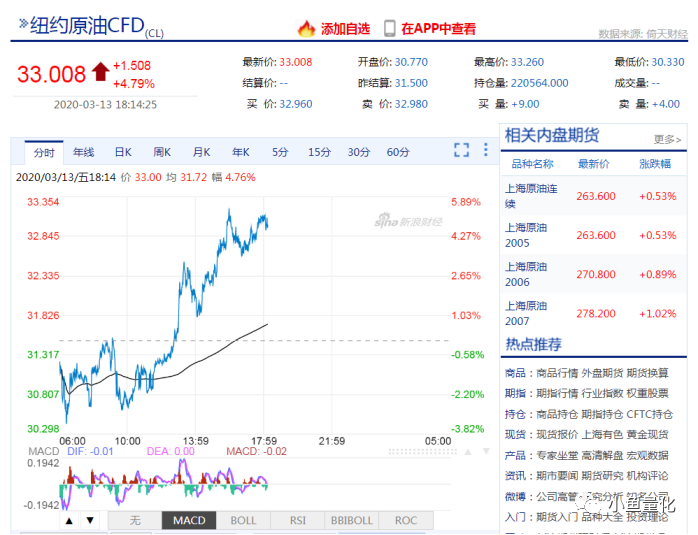Click the fullscreen chart icon
698x535 pixels.
461,150
